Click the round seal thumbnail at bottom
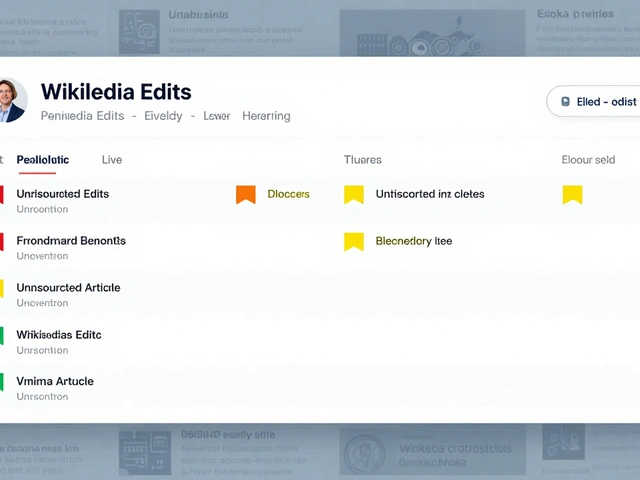Image resolution: width=640 pixels, height=480 pixels. [x=364, y=453]
